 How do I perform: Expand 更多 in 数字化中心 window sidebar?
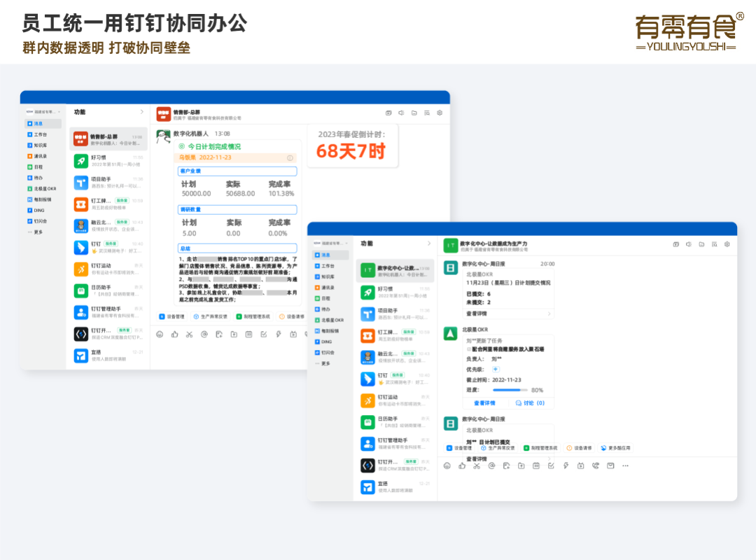[323, 363]
